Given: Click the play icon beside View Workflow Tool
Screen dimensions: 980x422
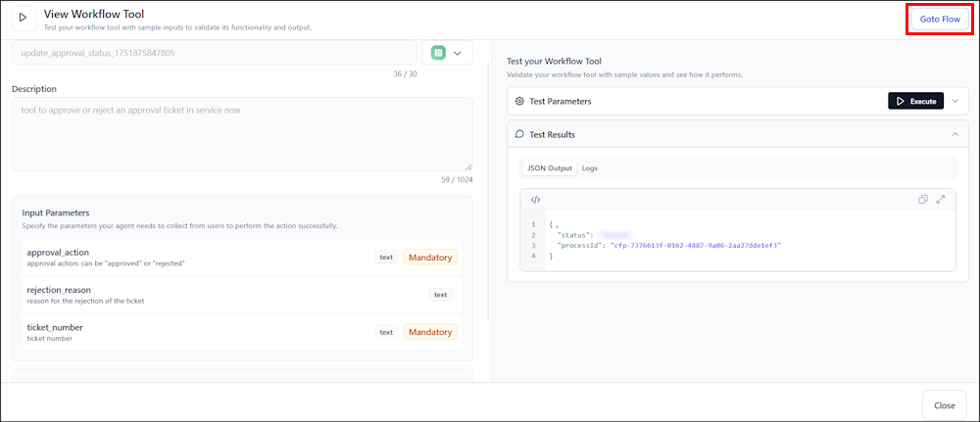Looking at the screenshot, I should tap(22, 18).
